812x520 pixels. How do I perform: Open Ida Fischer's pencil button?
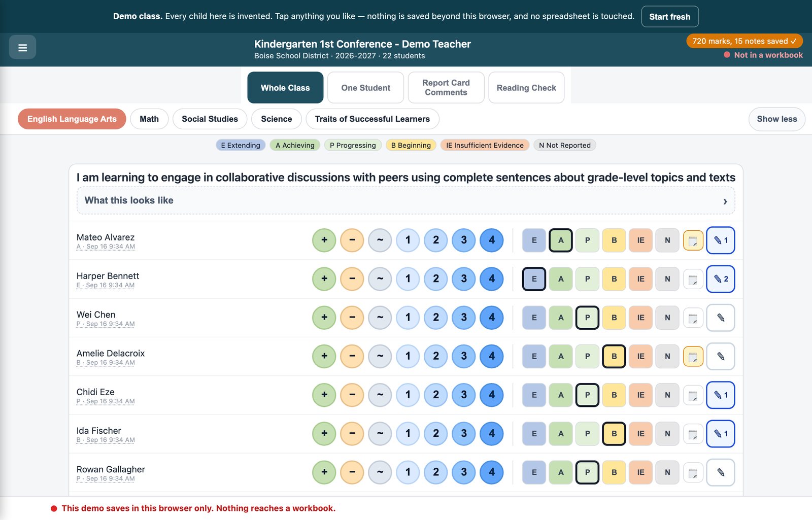pyautogui.click(x=721, y=434)
